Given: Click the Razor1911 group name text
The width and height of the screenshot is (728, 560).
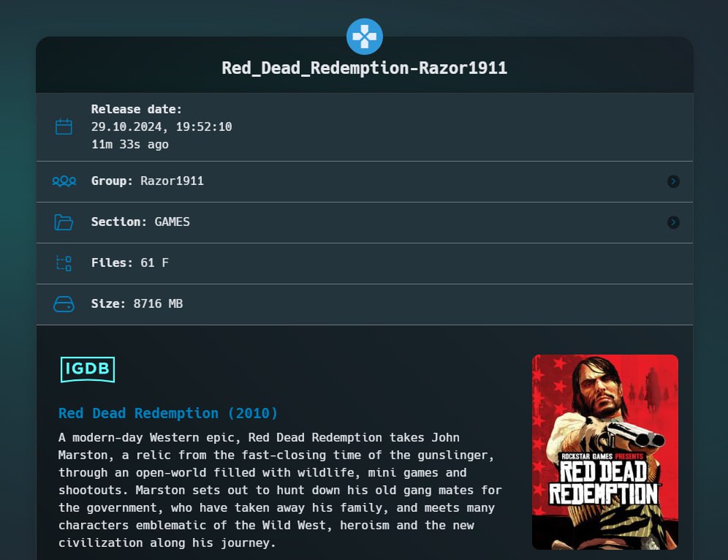Looking at the screenshot, I should click(172, 181).
